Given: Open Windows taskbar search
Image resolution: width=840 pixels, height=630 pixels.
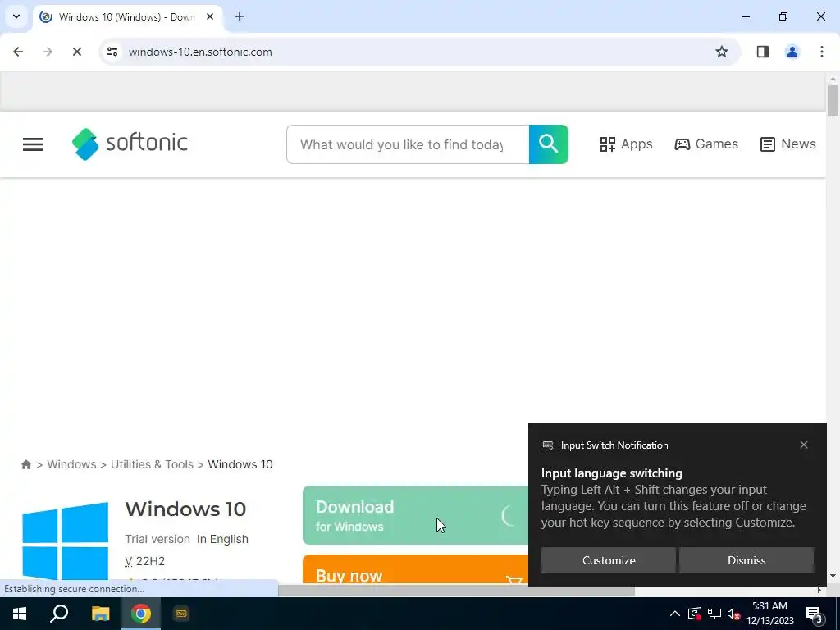Looking at the screenshot, I should click(x=59, y=614).
